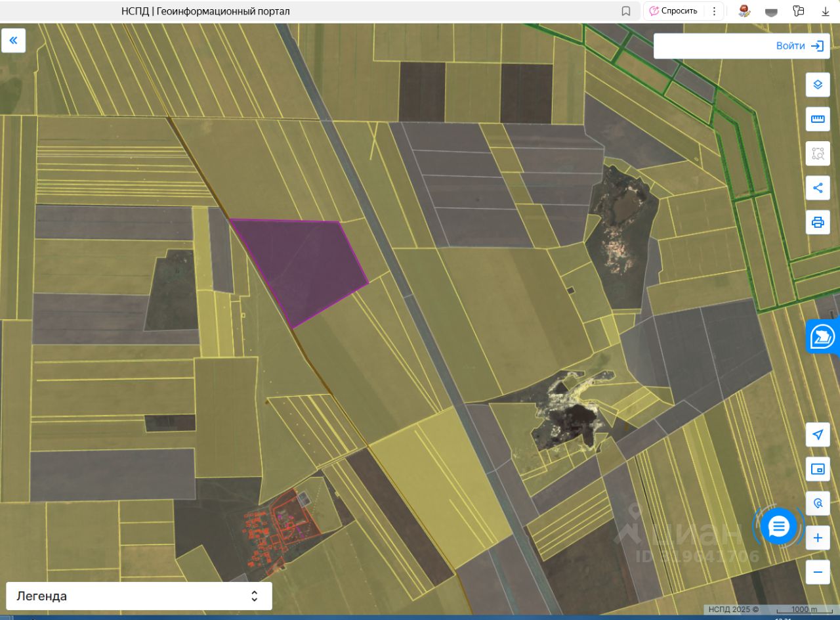Zoom in with the plus button
The image size is (840, 620).
pyautogui.click(x=818, y=538)
